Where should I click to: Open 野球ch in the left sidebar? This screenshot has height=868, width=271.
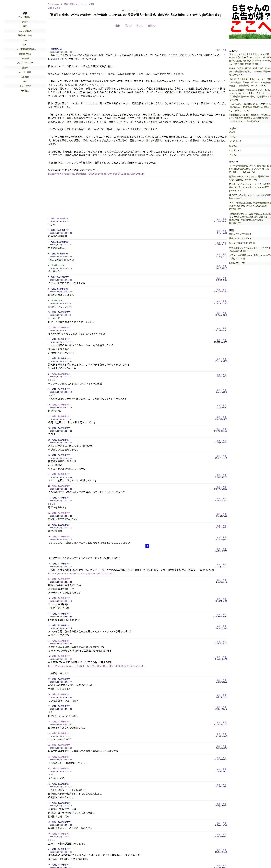tap(25, 22)
